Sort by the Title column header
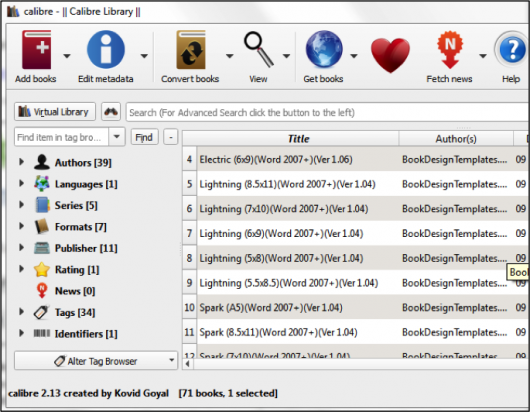 tap(298, 139)
